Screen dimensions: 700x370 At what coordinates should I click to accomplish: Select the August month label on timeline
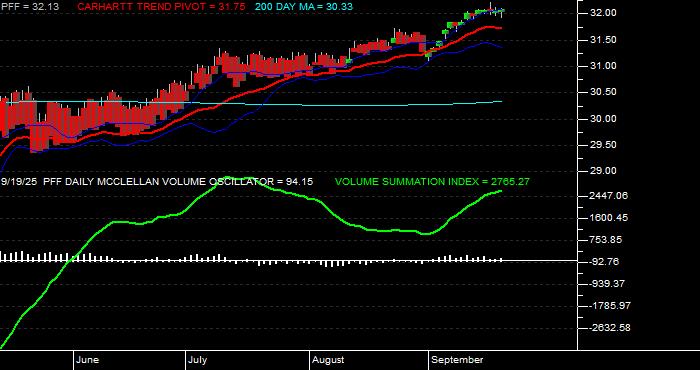pyautogui.click(x=328, y=360)
